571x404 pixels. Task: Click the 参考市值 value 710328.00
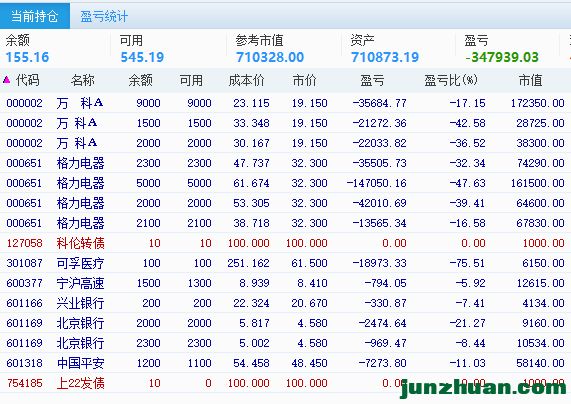pyautogui.click(x=270, y=57)
